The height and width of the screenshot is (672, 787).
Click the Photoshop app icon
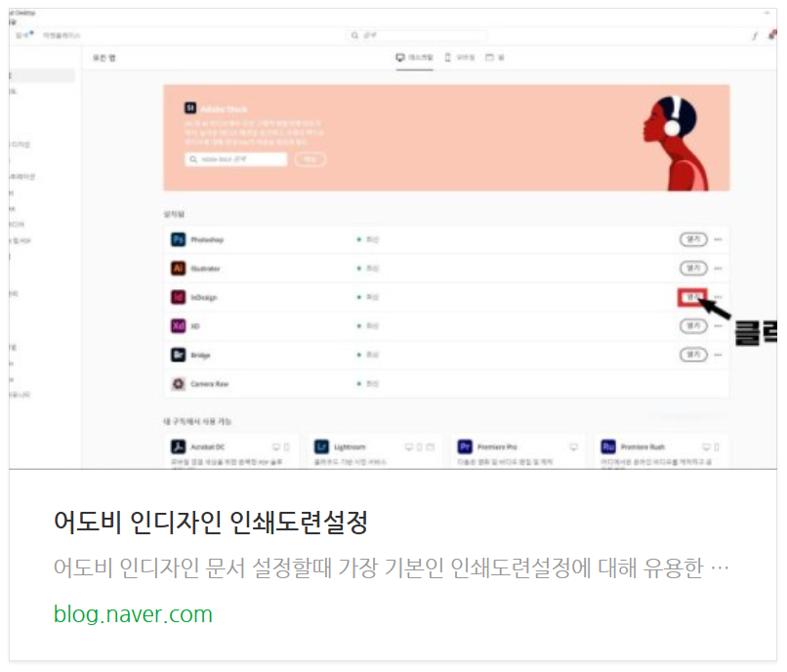pos(178,239)
